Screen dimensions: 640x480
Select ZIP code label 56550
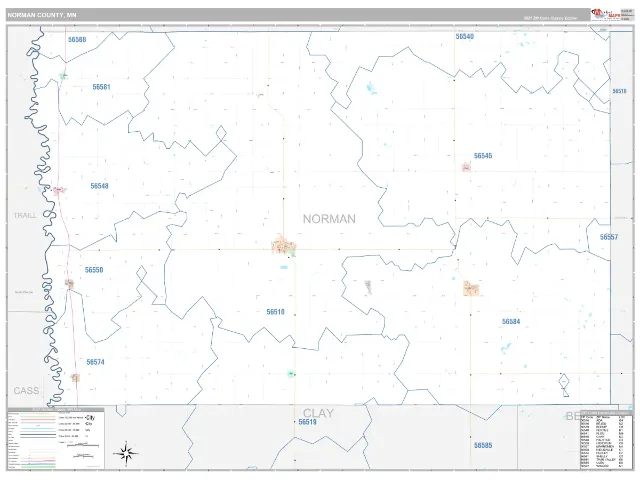coord(94,270)
